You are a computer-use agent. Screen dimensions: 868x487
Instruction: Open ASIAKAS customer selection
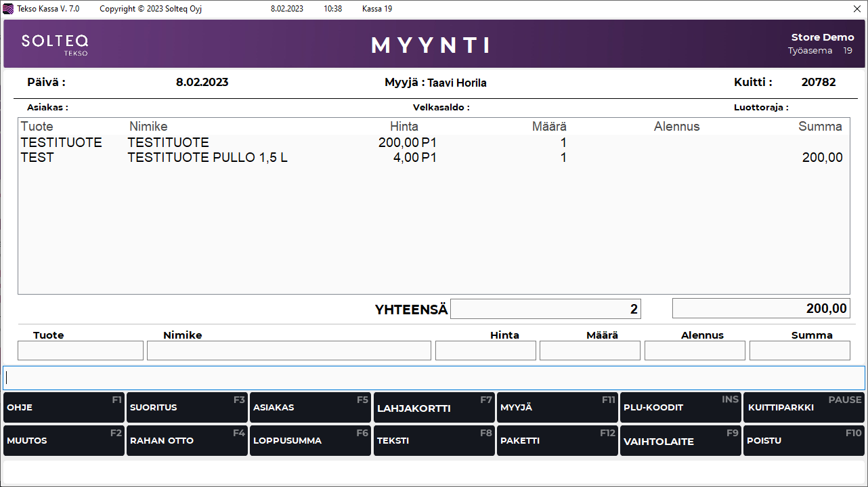pos(310,408)
